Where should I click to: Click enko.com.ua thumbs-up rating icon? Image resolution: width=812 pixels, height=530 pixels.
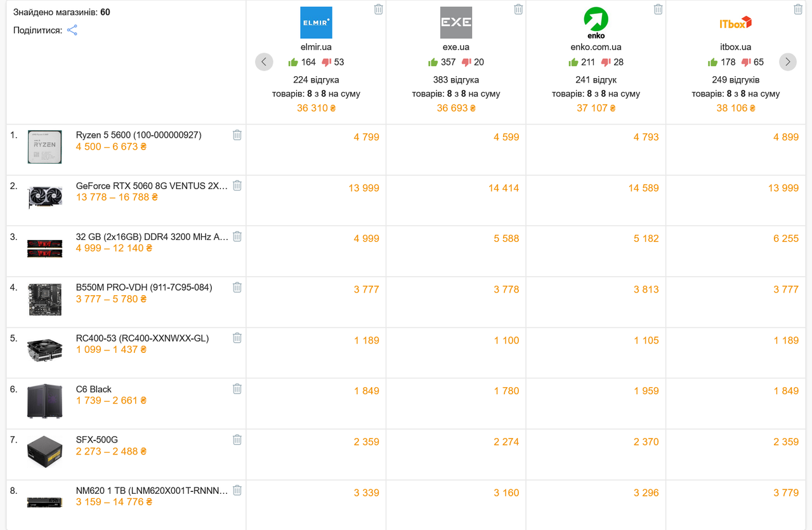pos(573,62)
